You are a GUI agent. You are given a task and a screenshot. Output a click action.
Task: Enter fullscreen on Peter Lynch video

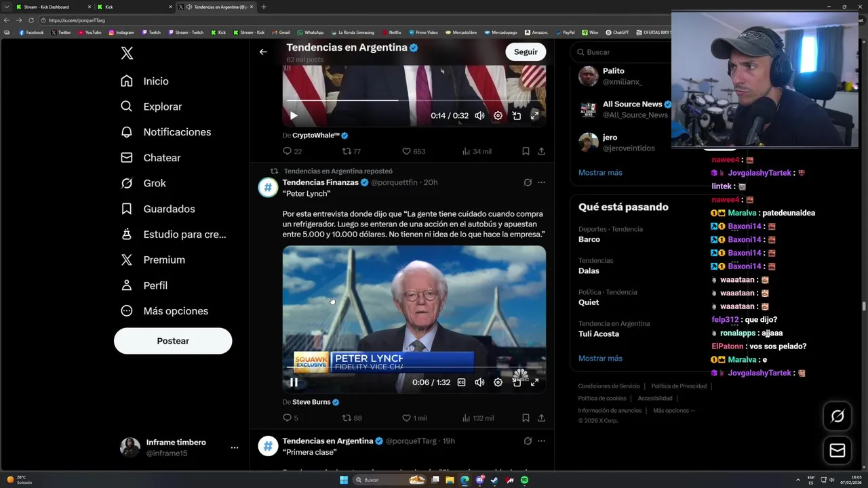[x=534, y=382]
